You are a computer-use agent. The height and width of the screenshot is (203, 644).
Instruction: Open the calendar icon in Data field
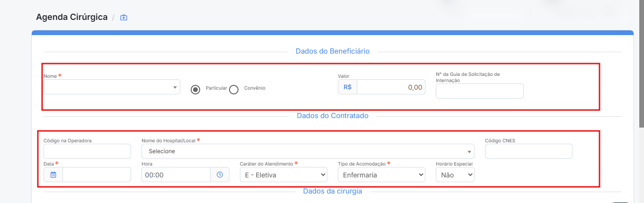click(x=53, y=175)
